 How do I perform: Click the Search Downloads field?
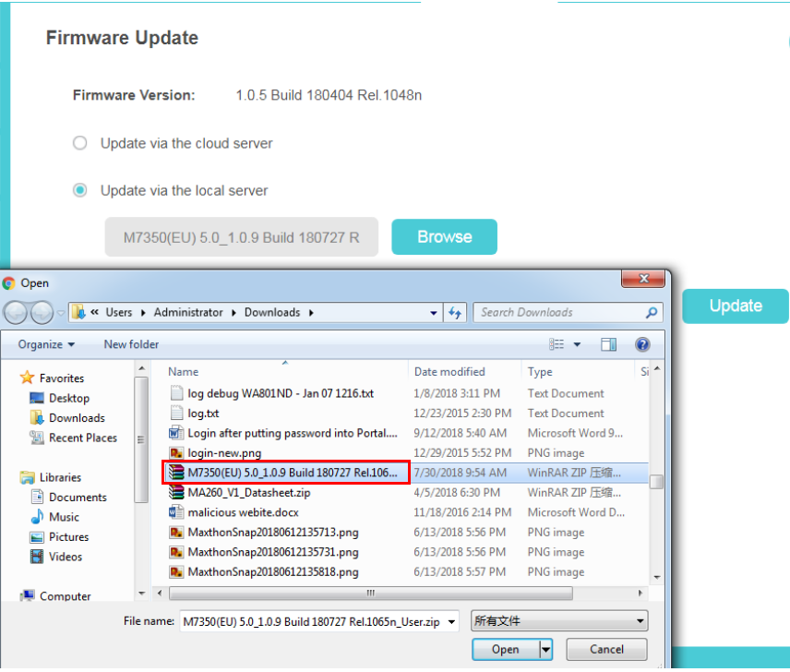click(568, 313)
